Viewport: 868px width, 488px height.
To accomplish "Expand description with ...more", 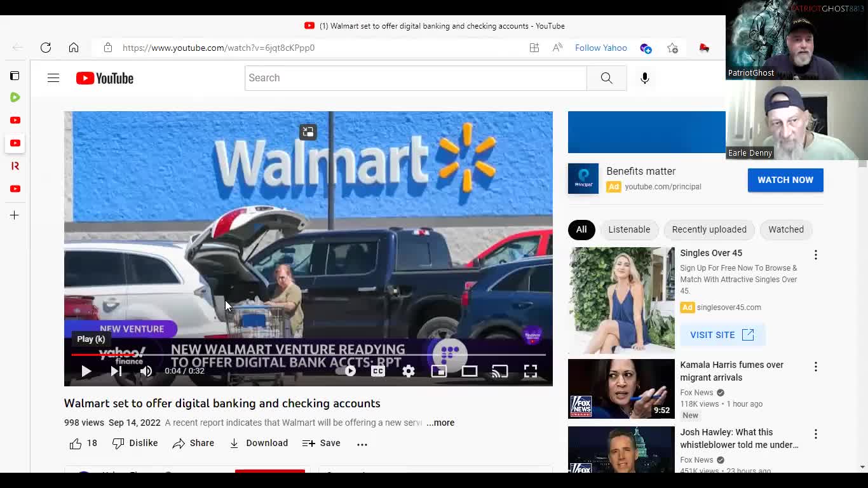I will [x=440, y=423].
